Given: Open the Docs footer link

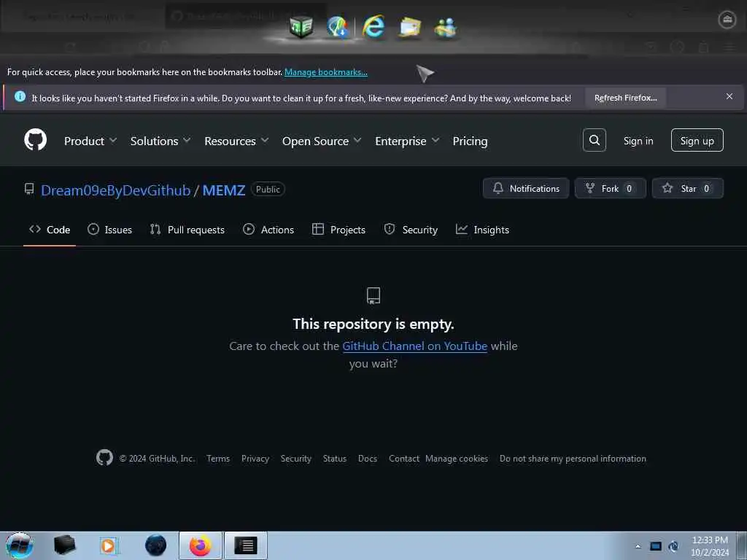Looking at the screenshot, I should [368, 458].
